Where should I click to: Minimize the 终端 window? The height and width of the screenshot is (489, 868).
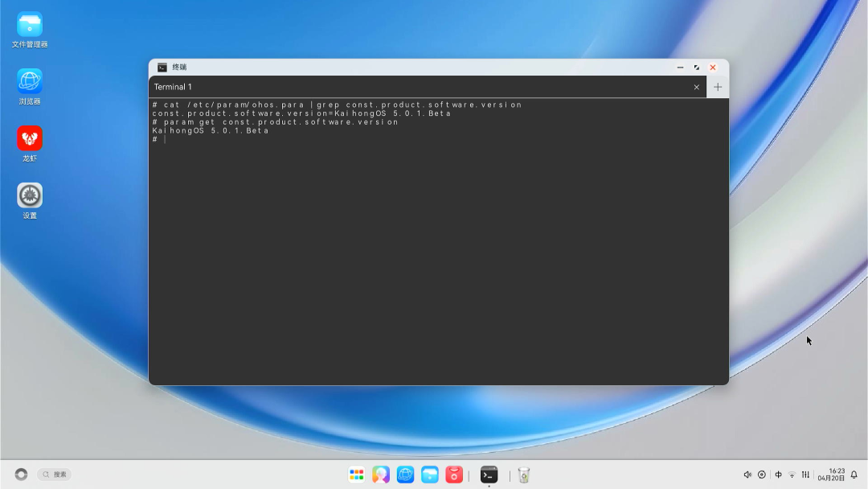(x=680, y=68)
